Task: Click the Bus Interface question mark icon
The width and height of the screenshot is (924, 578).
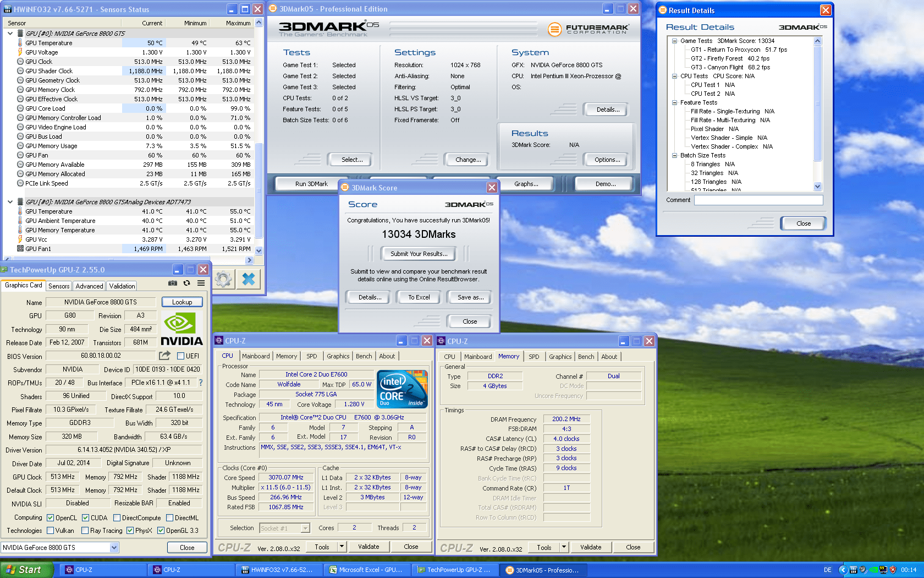Action: (x=201, y=383)
